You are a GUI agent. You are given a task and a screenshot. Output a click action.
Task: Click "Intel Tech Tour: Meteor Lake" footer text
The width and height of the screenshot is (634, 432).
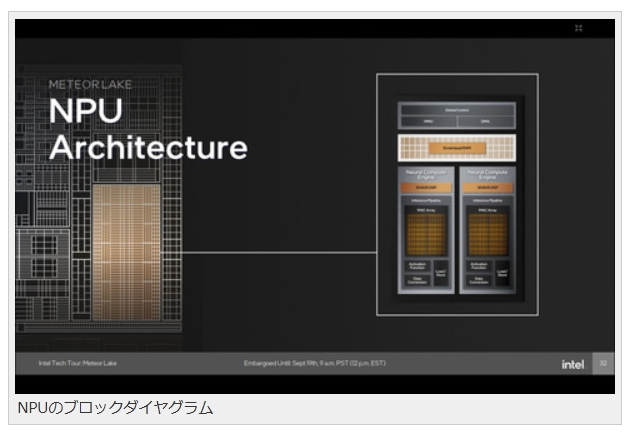coord(77,363)
